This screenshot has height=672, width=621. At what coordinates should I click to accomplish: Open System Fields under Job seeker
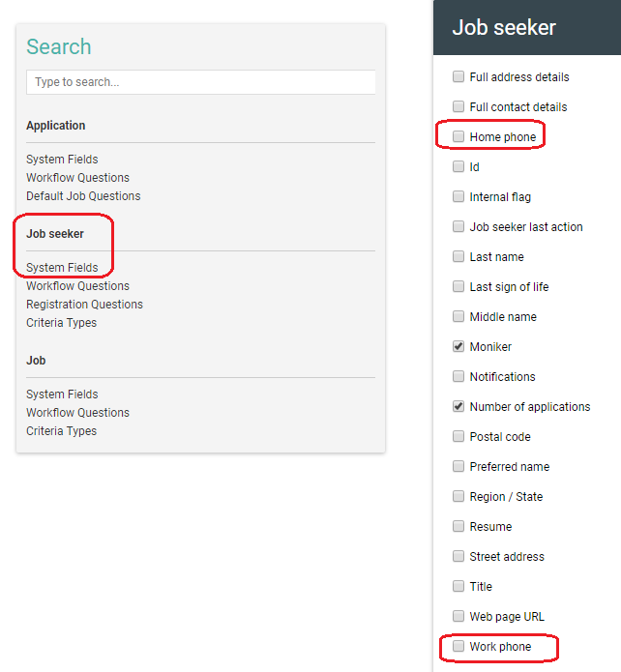(x=62, y=268)
